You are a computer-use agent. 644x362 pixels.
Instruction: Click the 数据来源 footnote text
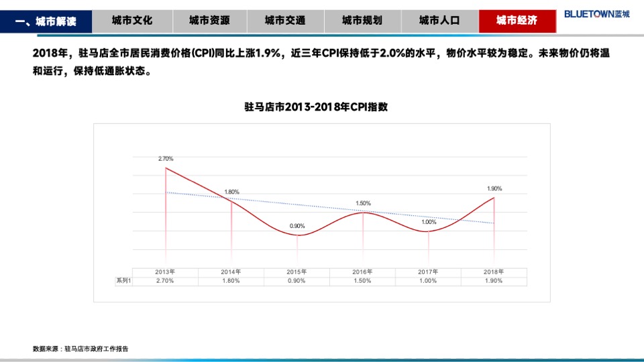click(80, 349)
